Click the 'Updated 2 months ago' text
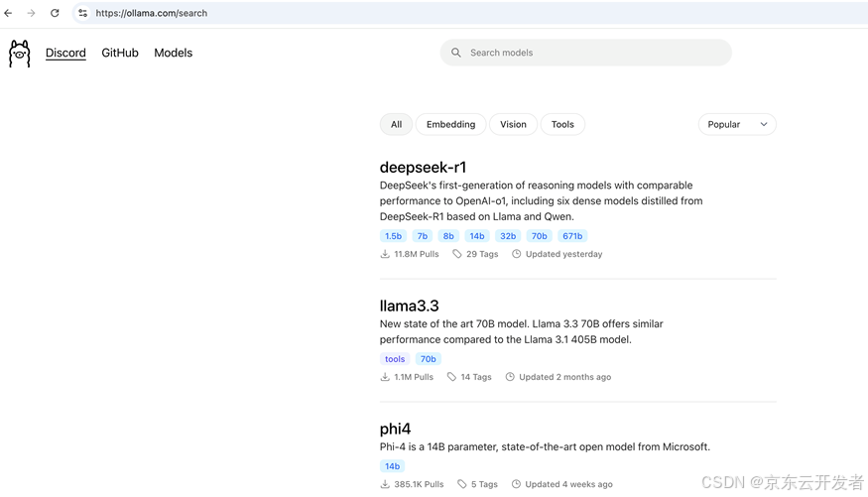This screenshot has height=497, width=868. pos(565,377)
